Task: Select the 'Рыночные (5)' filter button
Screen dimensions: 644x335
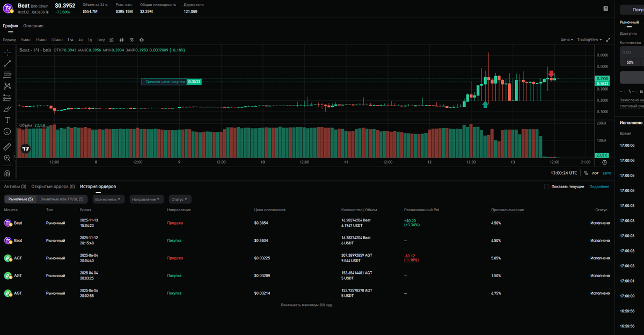Action: [21, 199]
